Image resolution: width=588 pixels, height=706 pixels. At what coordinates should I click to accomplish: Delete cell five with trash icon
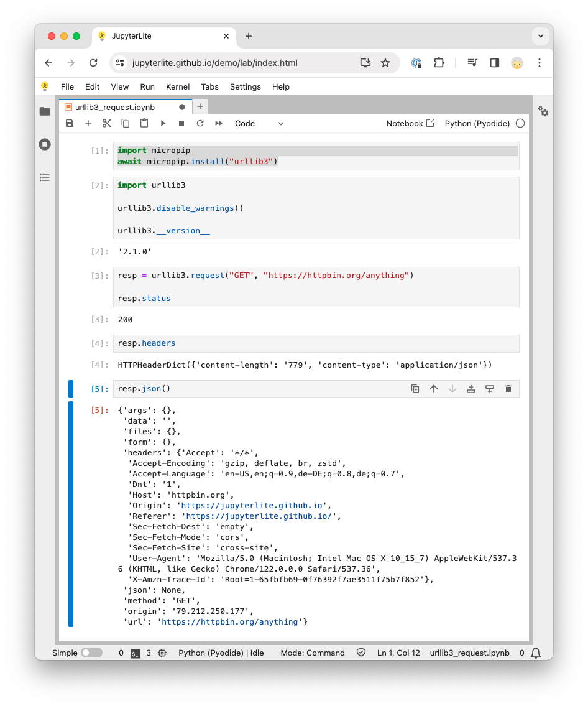coord(508,389)
